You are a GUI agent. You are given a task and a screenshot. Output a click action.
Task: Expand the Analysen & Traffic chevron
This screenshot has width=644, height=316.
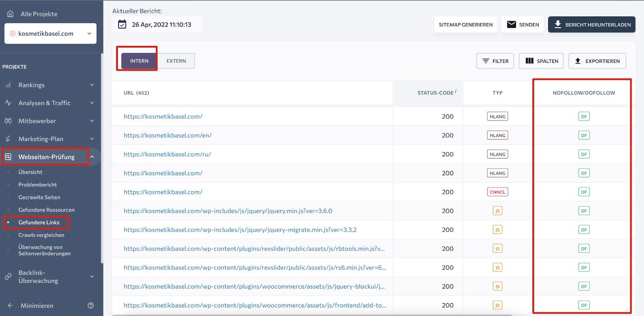(92, 103)
